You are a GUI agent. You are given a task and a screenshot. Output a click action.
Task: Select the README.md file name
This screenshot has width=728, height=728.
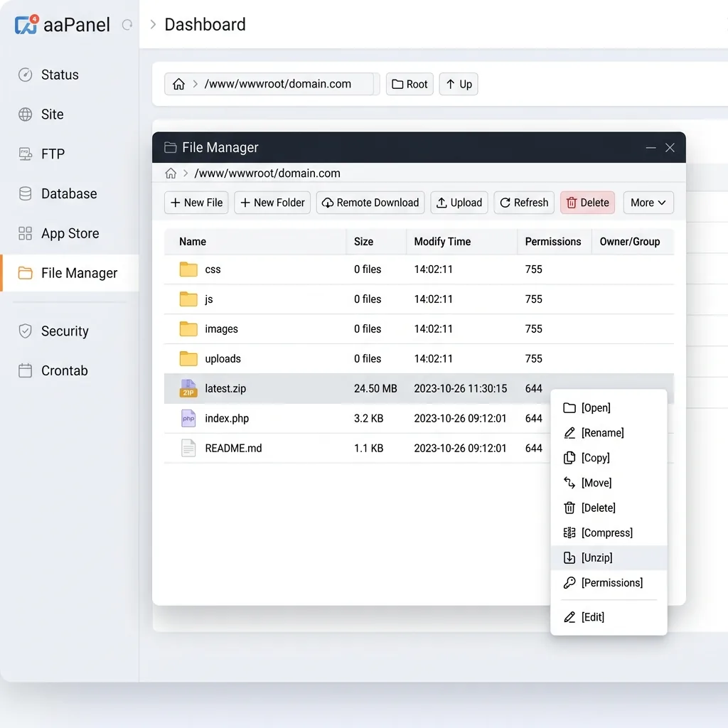[x=233, y=448]
